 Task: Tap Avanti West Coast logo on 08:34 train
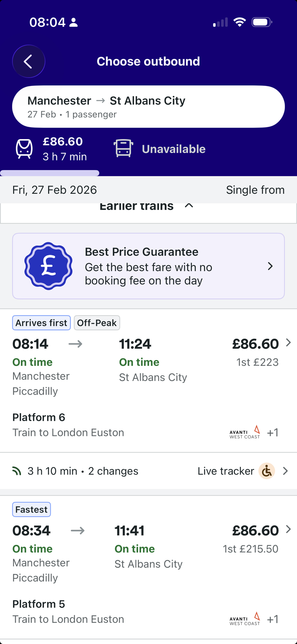point(245,619)
